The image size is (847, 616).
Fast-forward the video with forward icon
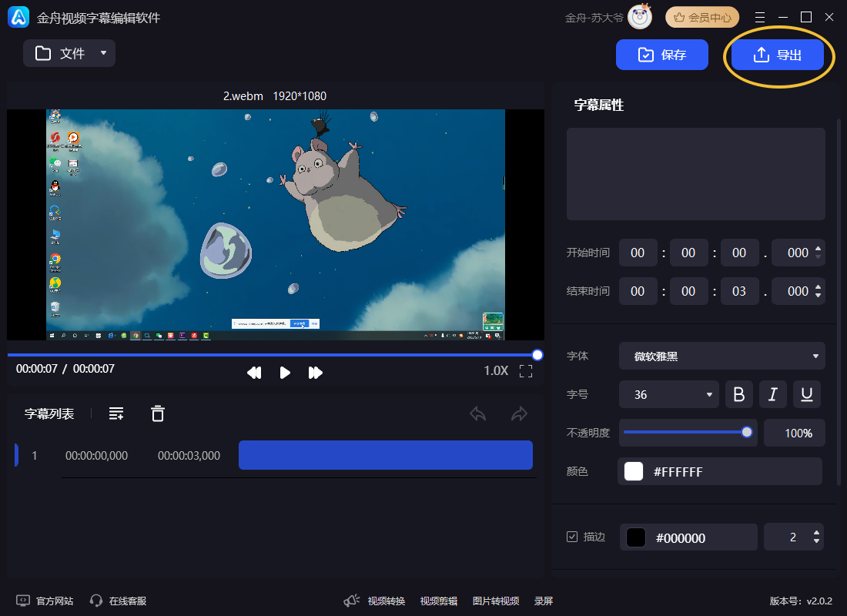point(316,373)
